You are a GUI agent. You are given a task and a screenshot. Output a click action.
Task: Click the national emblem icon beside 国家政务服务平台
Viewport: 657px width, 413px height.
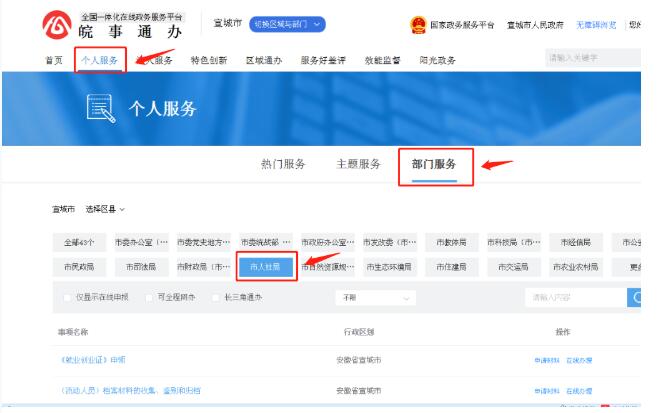tap(418, 24)
